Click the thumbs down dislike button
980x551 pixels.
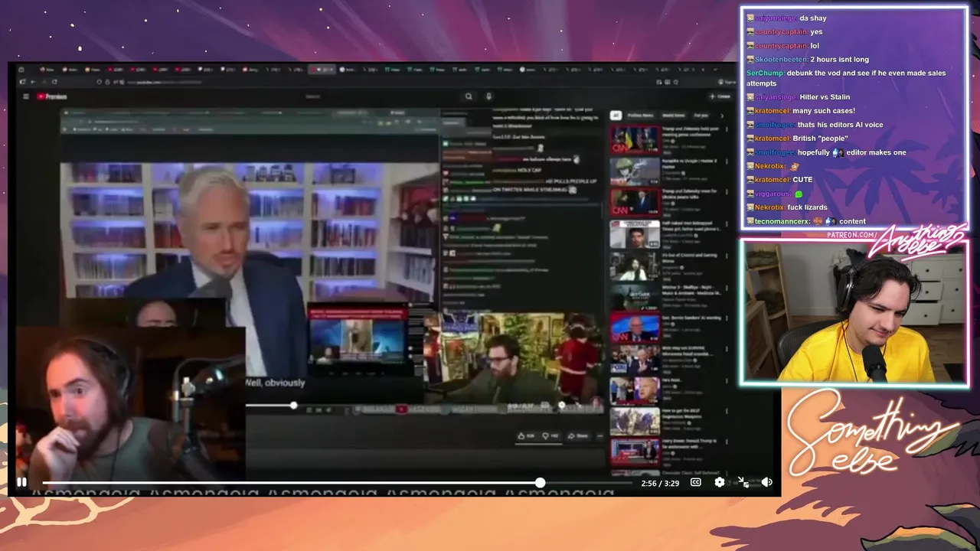point(550,435)
